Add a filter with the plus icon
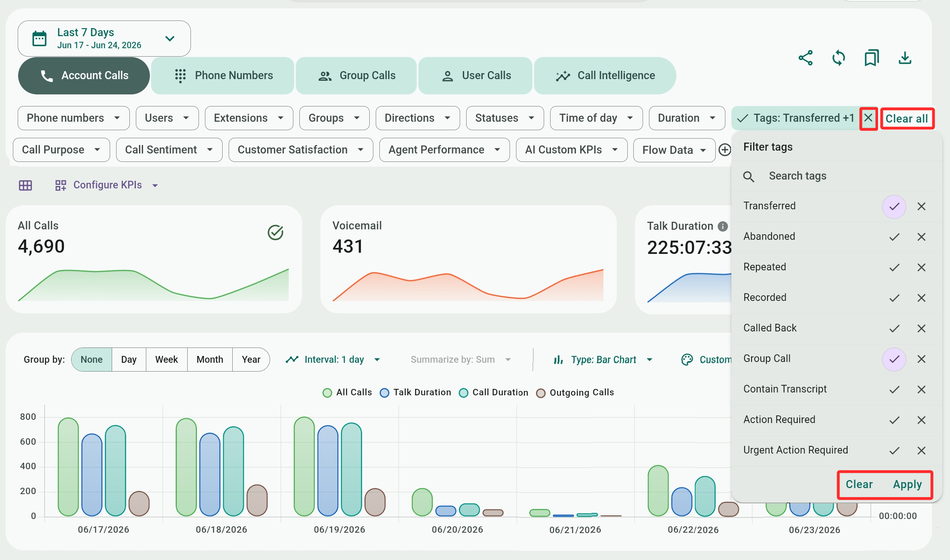The image size is (950, 560). click(x=725, y=150)
